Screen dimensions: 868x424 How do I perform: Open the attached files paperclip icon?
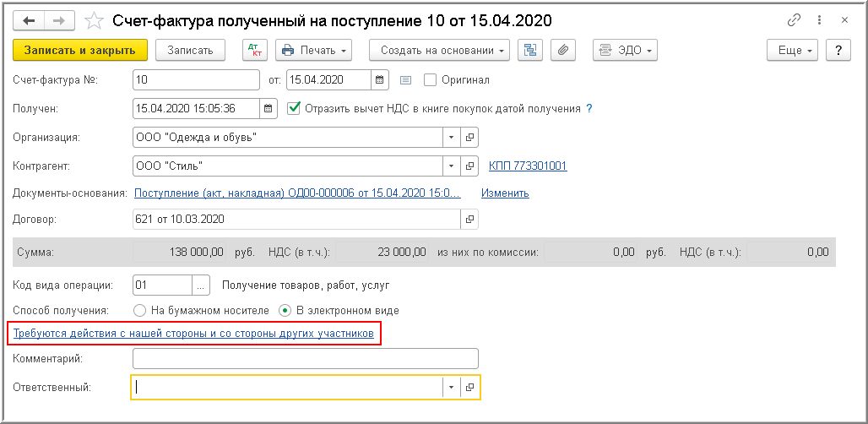coord(562,51)
